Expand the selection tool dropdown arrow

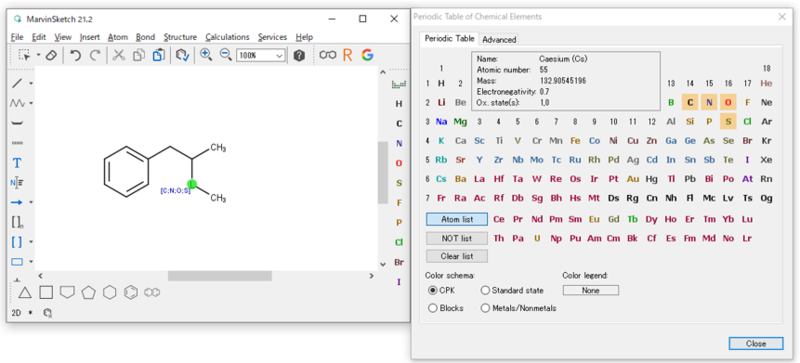tap(38, 55)
